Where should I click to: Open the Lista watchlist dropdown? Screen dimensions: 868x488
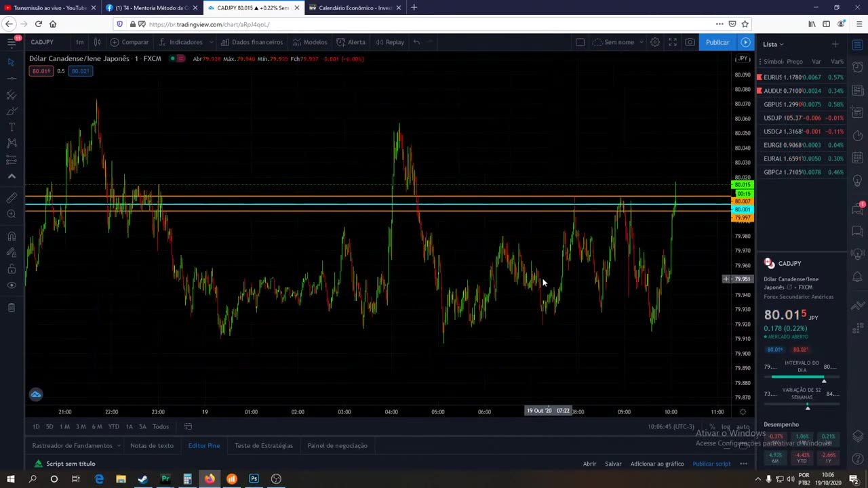tap(773, 44)
